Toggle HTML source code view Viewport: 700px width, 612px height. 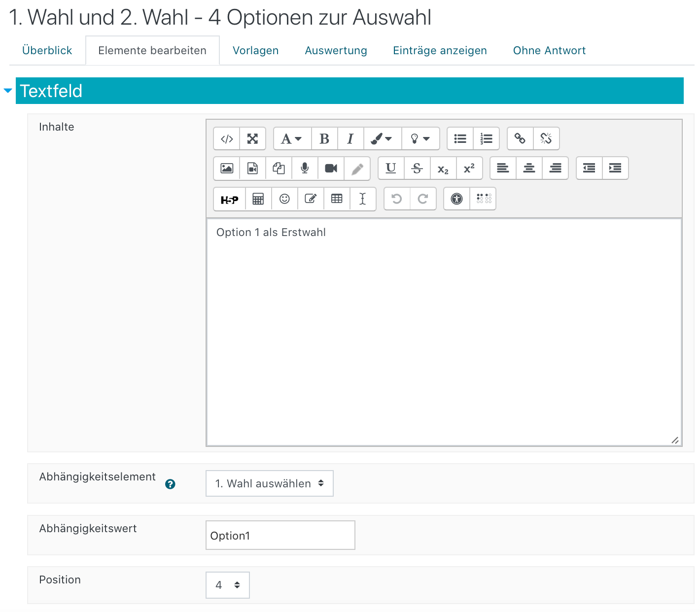[227, 139]
